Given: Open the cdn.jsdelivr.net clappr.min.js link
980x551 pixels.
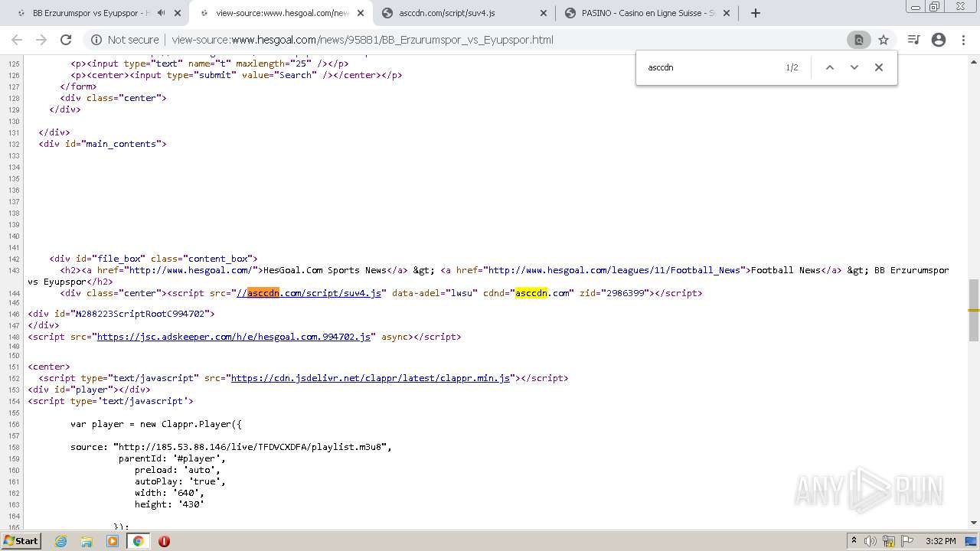Looking at the screenshot, I should click(x=371, y=378).
